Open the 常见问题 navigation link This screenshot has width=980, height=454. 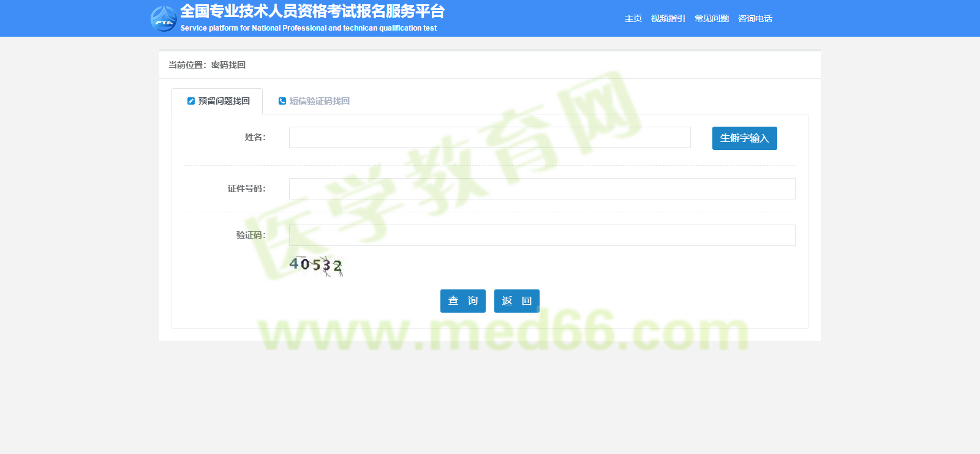(711, 18)
